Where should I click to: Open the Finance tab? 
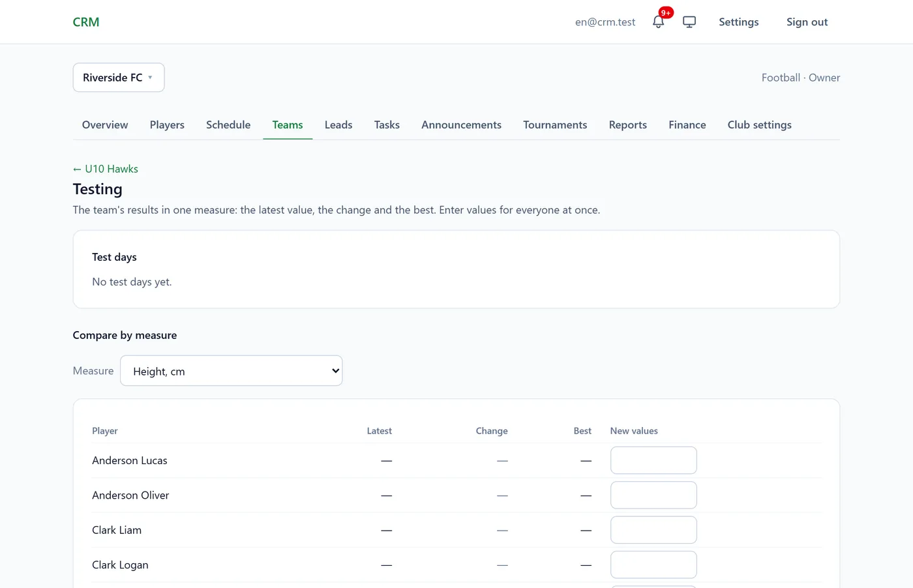tap(687, 125)
